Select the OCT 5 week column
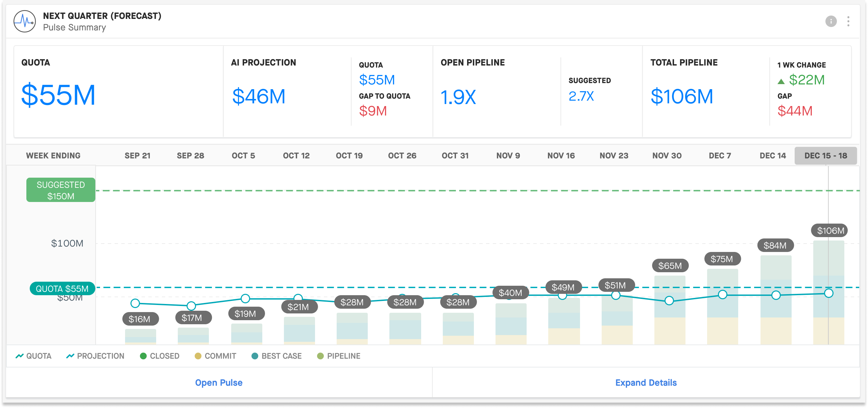This screenshot has height=408, width=868. [243, 156]
